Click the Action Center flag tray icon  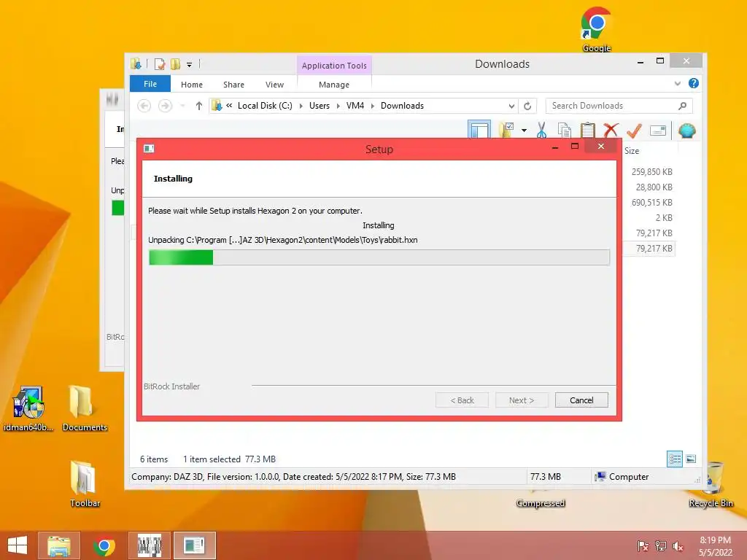coord(643,546)
